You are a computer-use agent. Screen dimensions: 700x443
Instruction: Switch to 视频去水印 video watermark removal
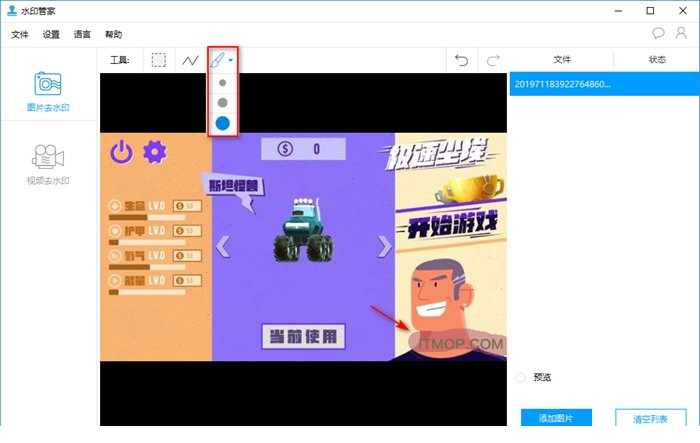48,164
